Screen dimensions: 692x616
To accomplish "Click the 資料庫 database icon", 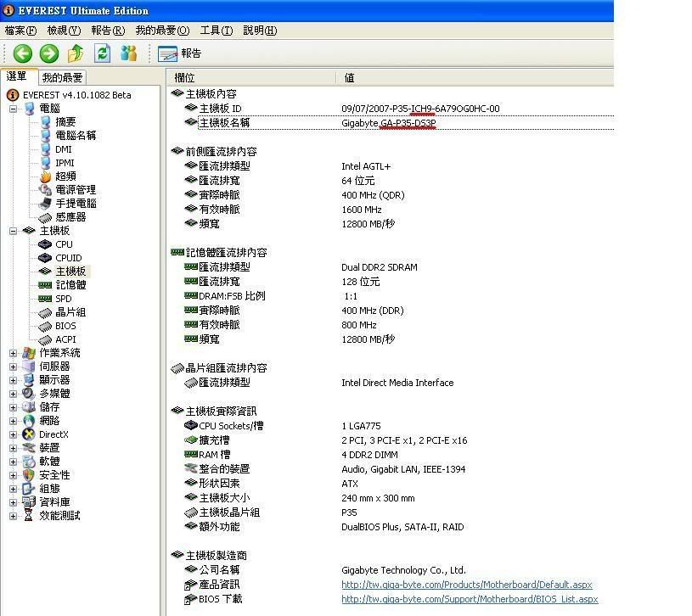I will (29, 501).
